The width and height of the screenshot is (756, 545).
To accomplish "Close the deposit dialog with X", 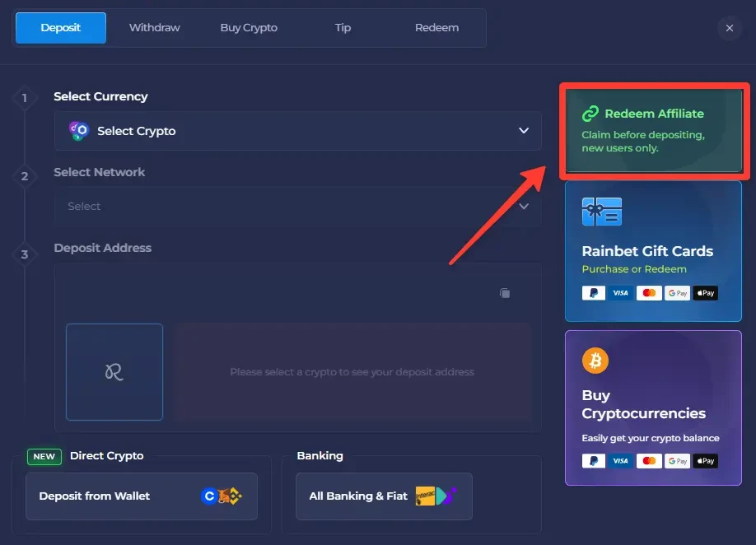I will point(730,28).
